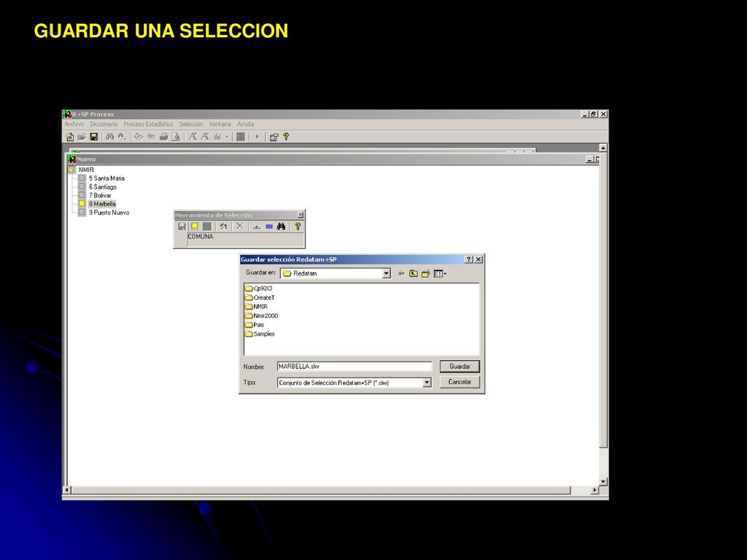Select the CreateT folder

pyautogui.click(x=260, y=297)
